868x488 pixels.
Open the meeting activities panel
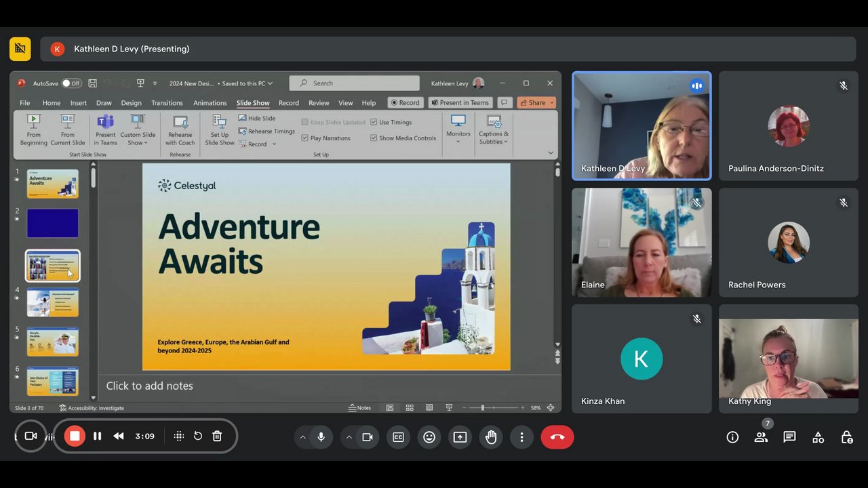click(818, 437)
